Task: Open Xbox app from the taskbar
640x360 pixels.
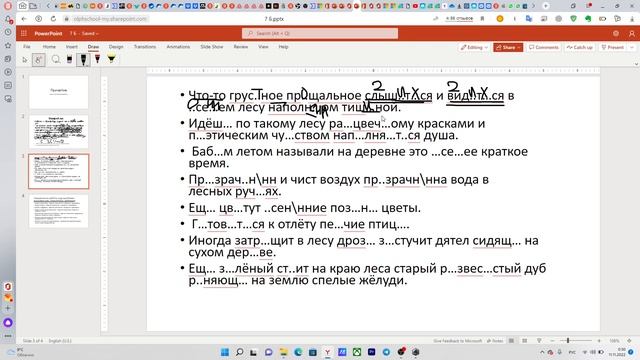Action: [357, 352]
